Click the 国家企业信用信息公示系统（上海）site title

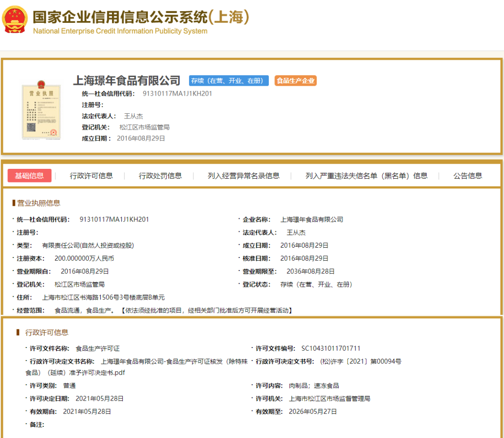pyautogui.click(x=142, y=18)
